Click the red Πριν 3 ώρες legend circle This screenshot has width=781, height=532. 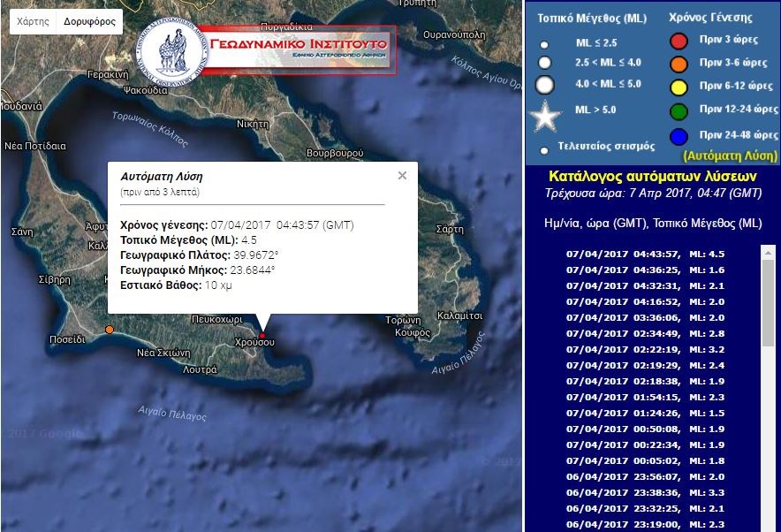click(x=679, y=41)
